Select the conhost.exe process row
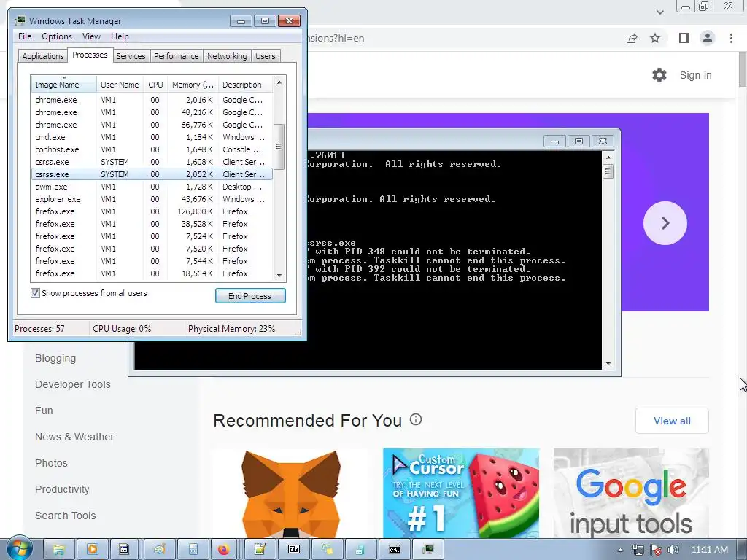The width and height of the screenshot is (747, 560). [152, 149]
